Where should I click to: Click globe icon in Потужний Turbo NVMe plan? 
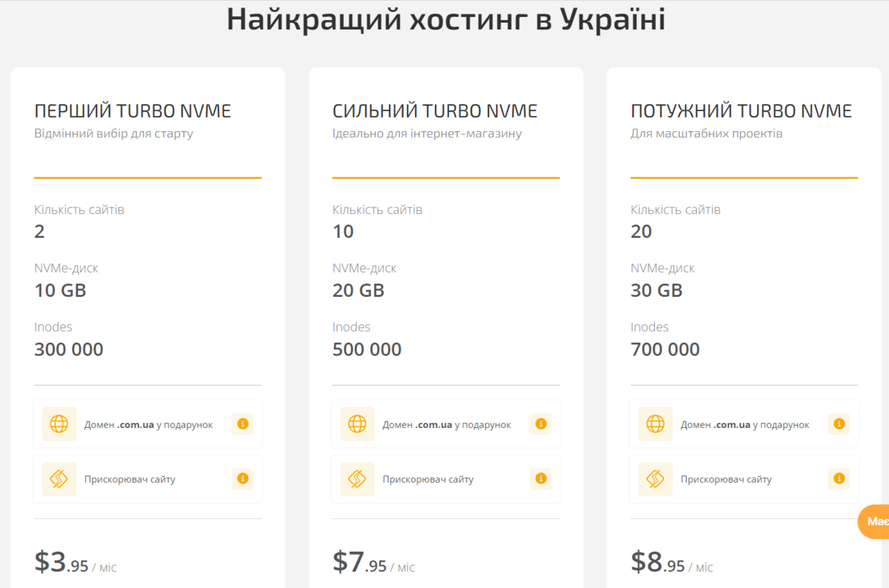click(x=656, y=424)
